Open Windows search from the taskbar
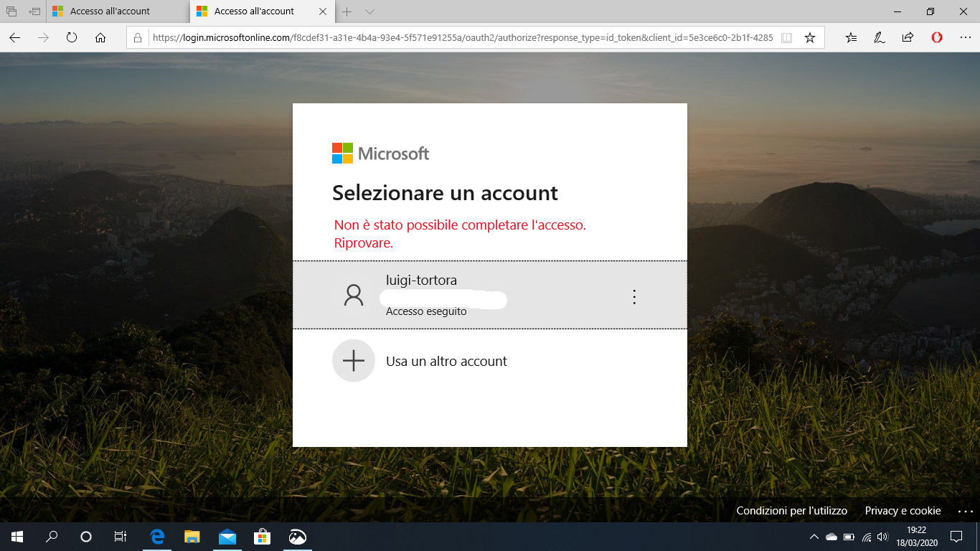Viewport: 980px width, 551px height. 52,537
